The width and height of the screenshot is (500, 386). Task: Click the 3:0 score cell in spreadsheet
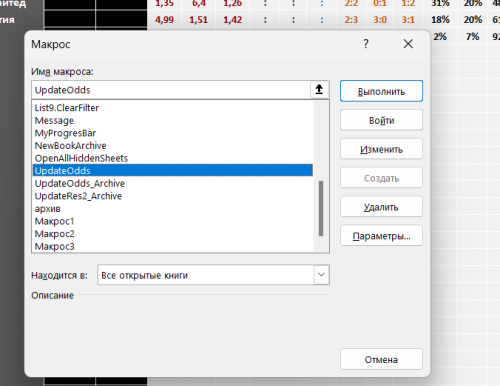[x=380, y=20]
